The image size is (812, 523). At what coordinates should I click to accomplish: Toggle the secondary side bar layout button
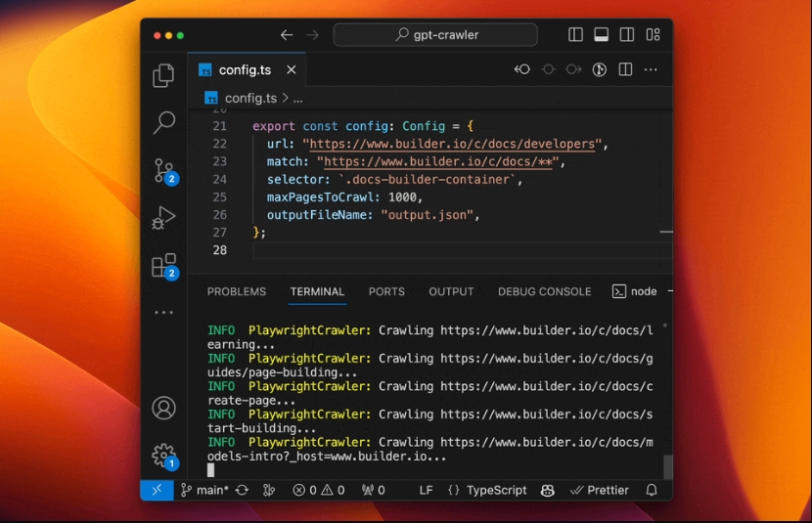(627, 34)
